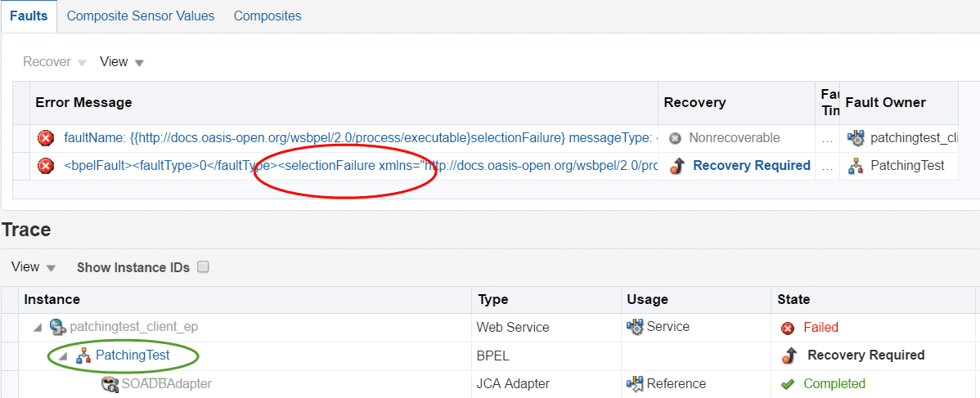The height and width of the screenshot is (398, 980).
Task: Switch to Composite Sensor Values tab
Action: click(x=141, y=16)
